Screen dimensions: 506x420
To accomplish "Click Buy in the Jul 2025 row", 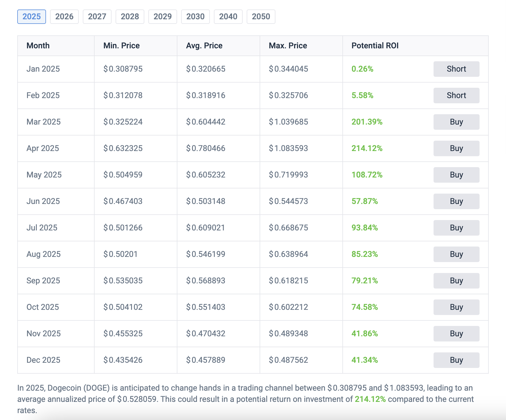I will click(x=457, y=228).
